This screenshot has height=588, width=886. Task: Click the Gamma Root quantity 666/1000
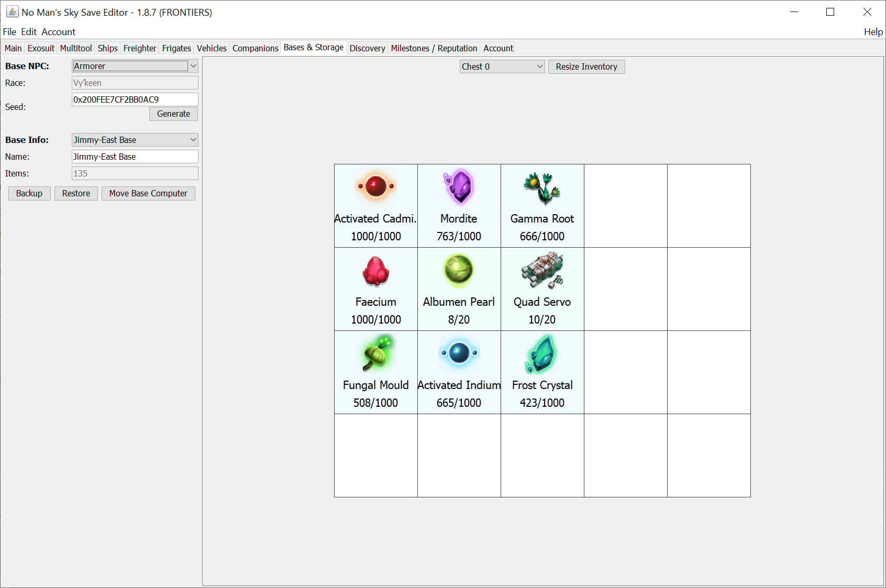pos(542,236)
